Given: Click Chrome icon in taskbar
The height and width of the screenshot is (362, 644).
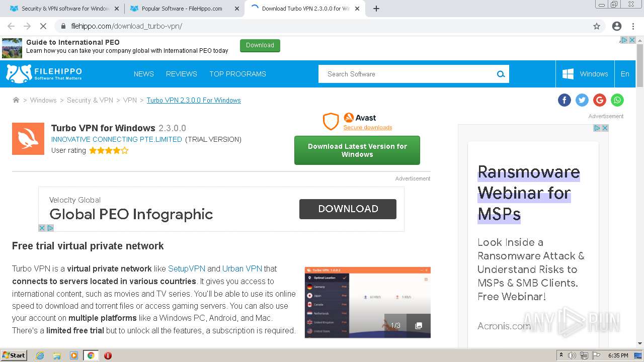Looking at the screenshot, I should (x=91, y=355).
